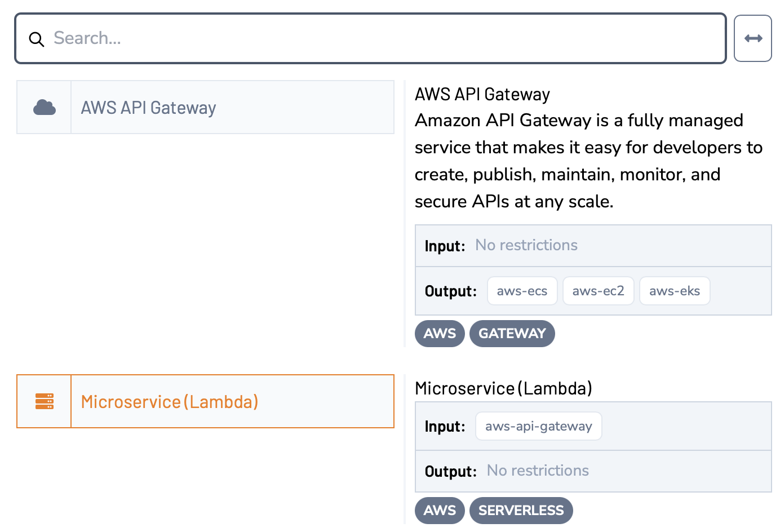This screenshot has width=780, height=532.
Task: Click the aws-api-gateway input chip
Action: 538,426
